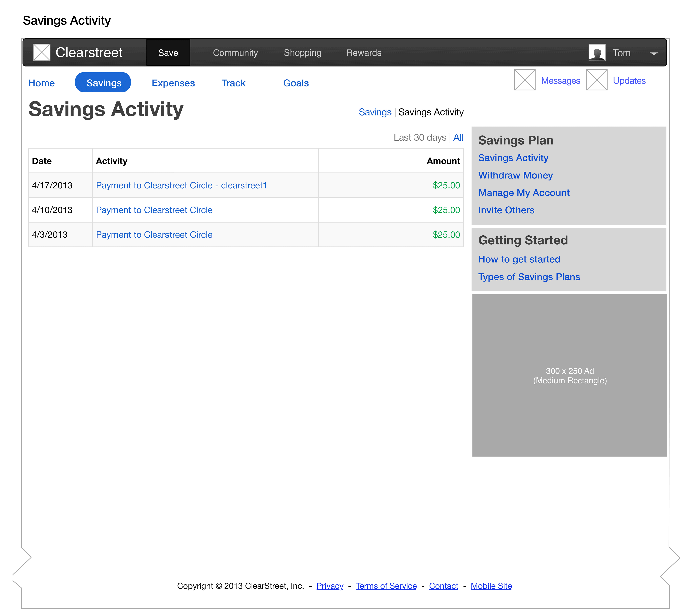Show All savings activity filter
Viewport: 696px width, 616px height.
(x=458, y=138)
